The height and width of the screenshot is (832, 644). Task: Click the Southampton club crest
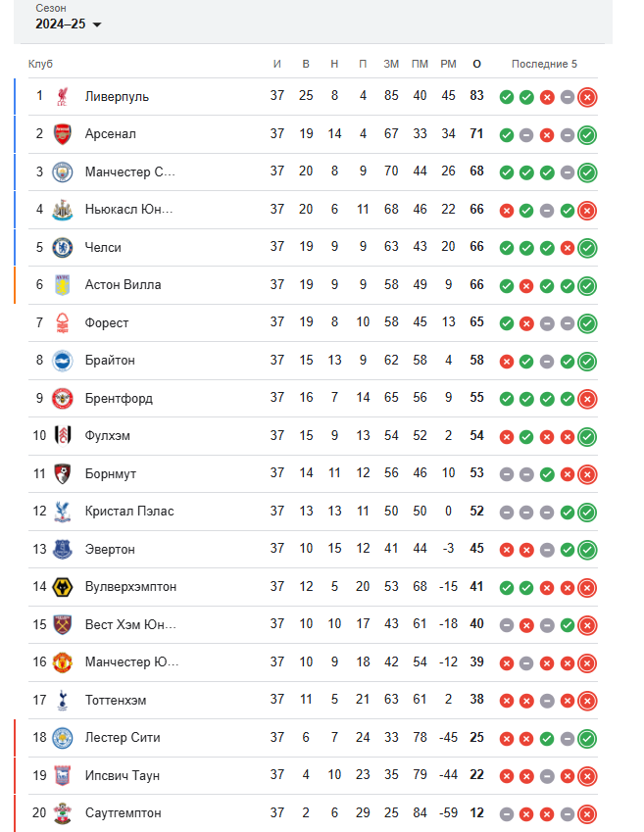click(63, 813)
